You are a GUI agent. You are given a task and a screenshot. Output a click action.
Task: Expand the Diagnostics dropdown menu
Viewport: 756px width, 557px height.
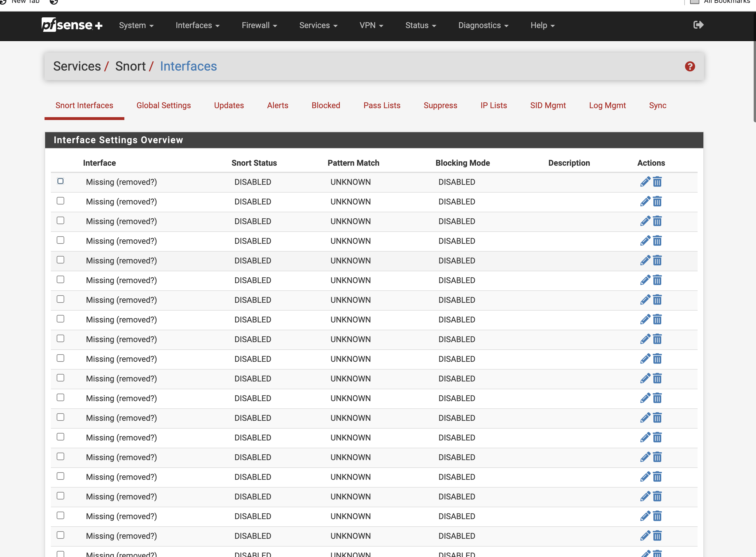coord(483,25)
